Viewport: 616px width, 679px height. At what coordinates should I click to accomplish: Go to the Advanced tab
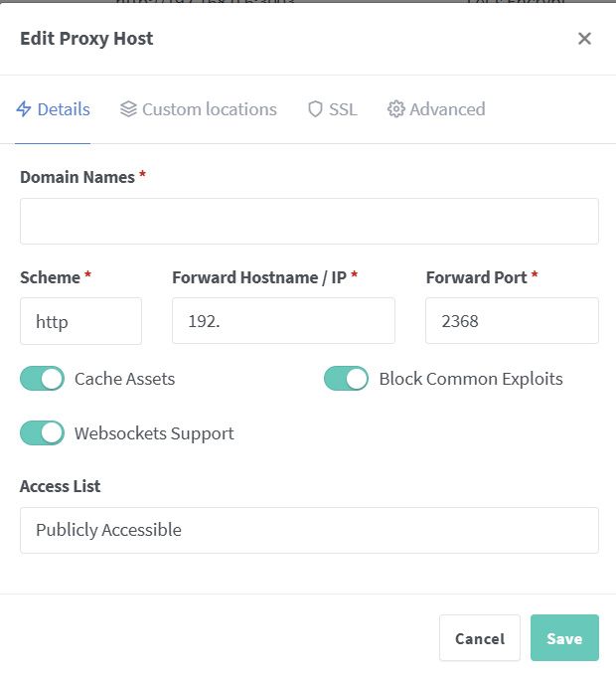tap(447, 109)
